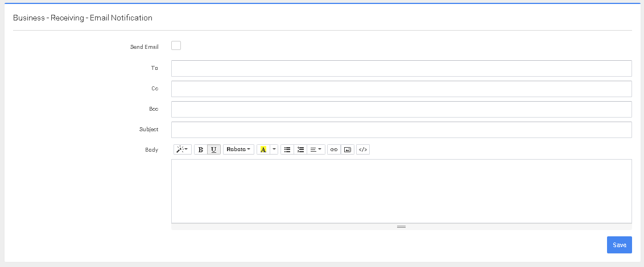This screenshot has height=267, width=644.
Task: Toggle underline formatting in body editor
Action: click(x=213, y=149)
